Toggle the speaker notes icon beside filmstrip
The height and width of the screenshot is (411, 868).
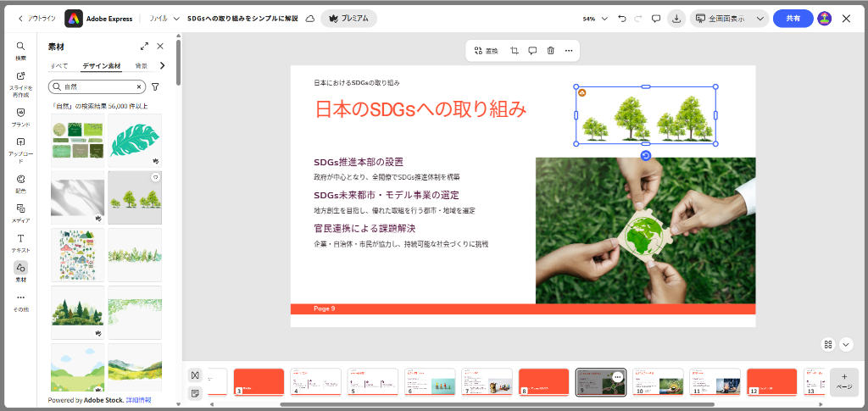pos(195,393)
